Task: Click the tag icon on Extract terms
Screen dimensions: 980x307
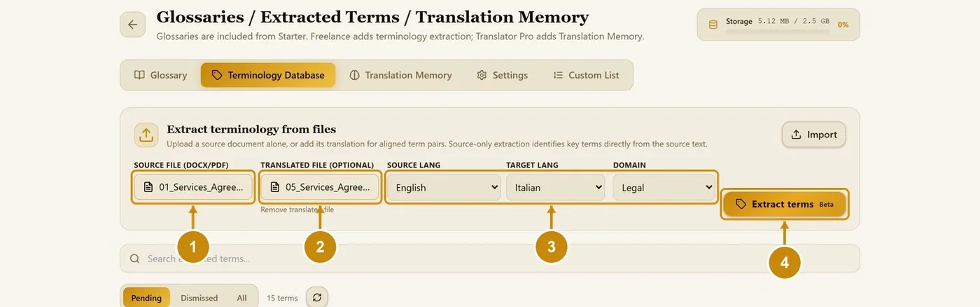Action: tap(741, 204)
